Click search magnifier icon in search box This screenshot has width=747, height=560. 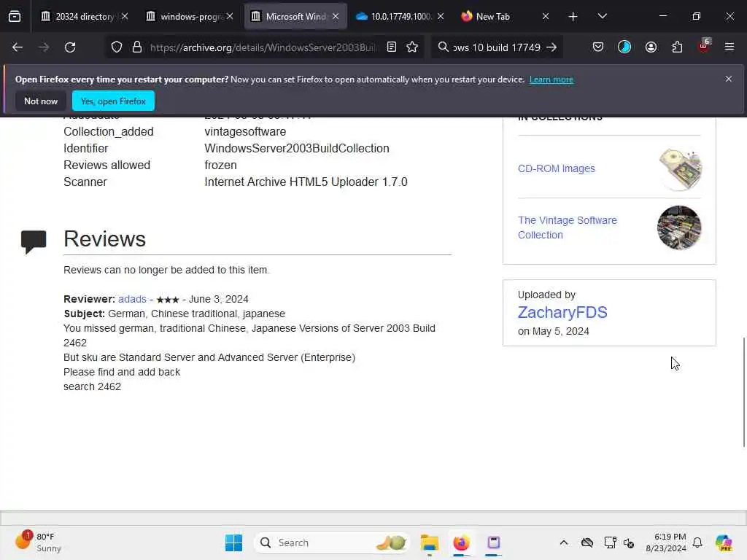pos(443,47)
